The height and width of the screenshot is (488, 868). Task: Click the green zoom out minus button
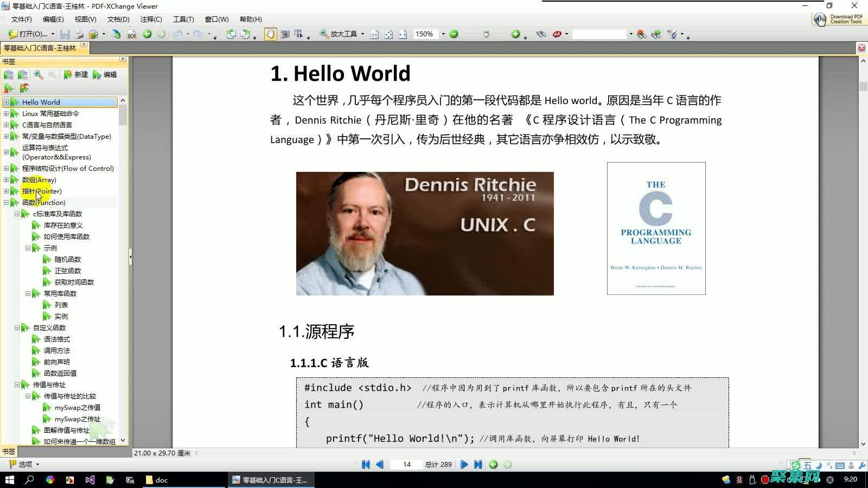tap(454, 34)
